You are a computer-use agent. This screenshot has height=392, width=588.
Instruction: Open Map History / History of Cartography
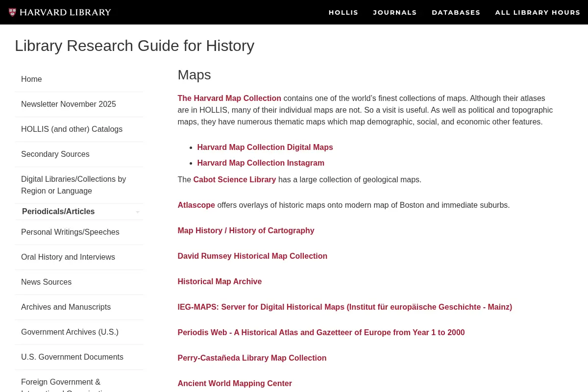coord(246,231)
